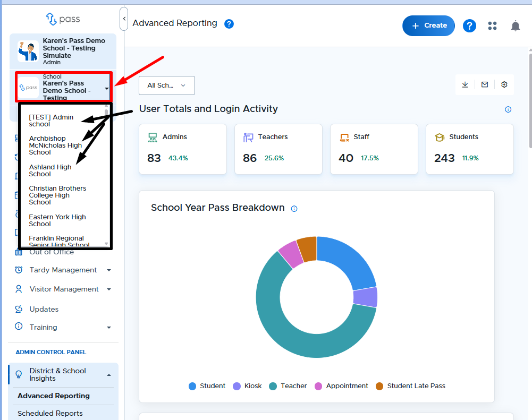Click the Admins 83 count card
The image size is (532, 420).
183,149
